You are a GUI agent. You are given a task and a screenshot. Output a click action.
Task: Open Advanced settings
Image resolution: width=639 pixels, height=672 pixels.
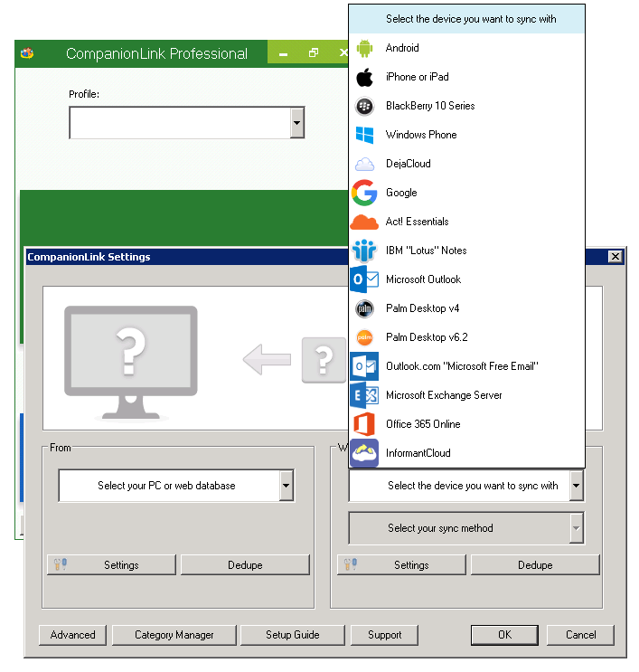72,635
